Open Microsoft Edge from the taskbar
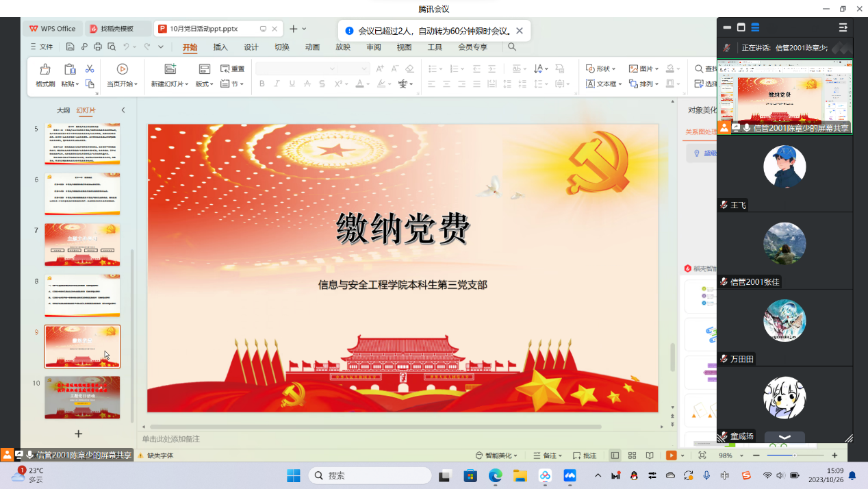This screenshot has width=868, height=489. tap(495, 475)
